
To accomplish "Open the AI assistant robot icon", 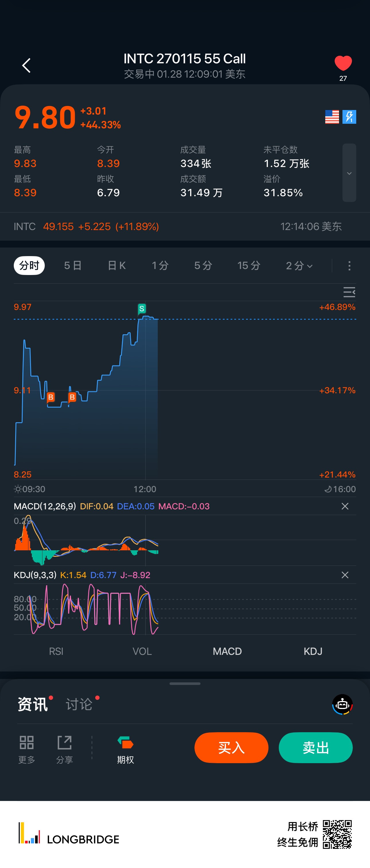I will 342,704.
